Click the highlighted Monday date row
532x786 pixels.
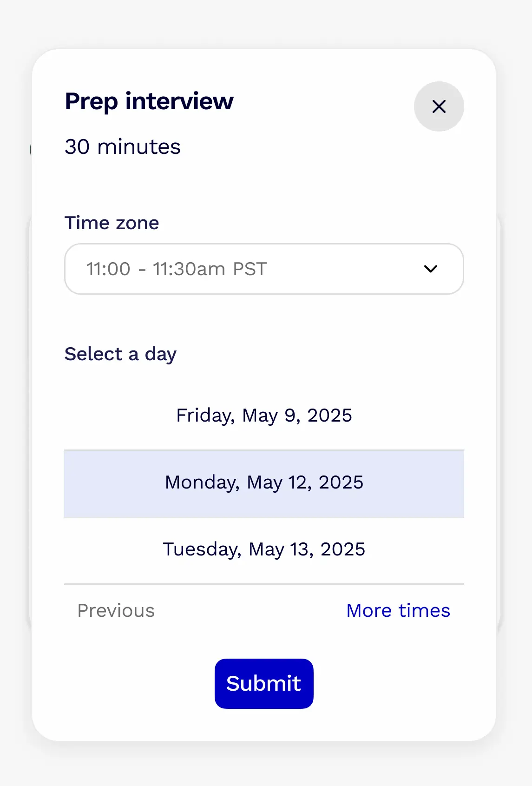tap(264, 483)
